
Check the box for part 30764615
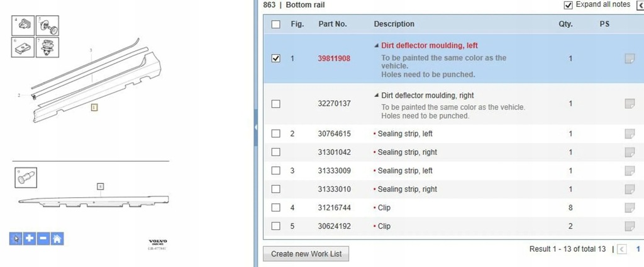coord(276,133)
